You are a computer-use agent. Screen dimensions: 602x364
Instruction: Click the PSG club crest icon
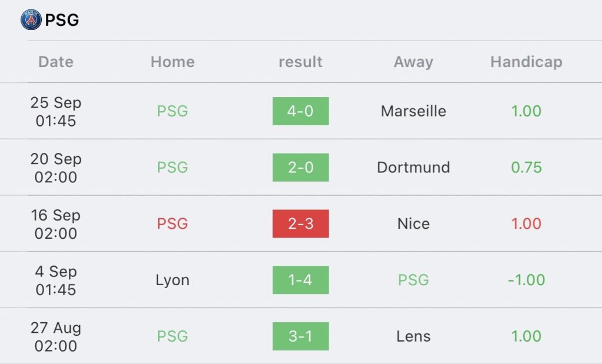[x=31, y=20]
